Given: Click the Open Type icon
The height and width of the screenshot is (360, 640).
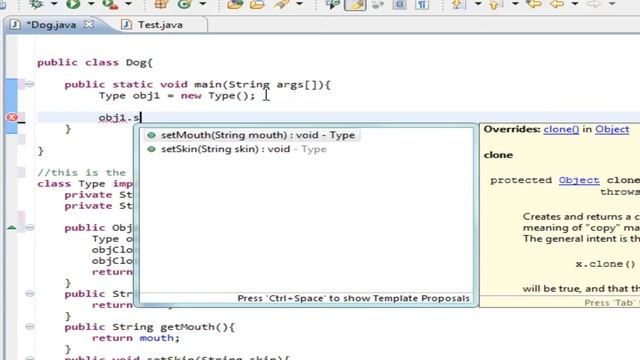Looking at the screenshot, I should [x=235, y=4].
